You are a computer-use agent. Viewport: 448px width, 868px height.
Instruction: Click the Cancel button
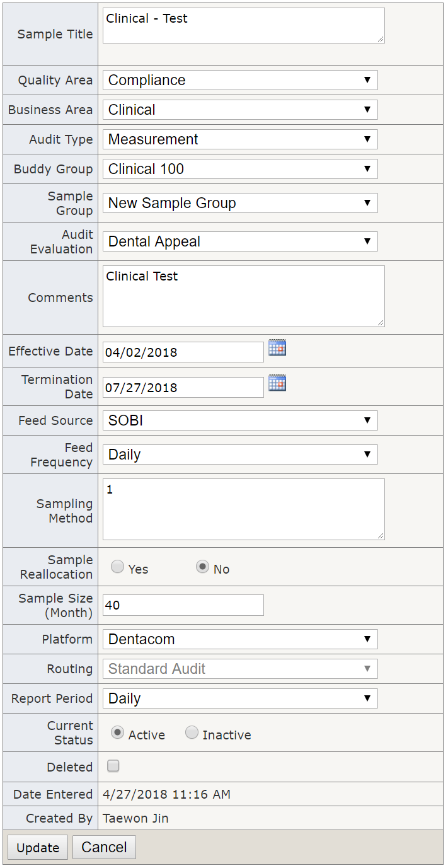[104, 848]
